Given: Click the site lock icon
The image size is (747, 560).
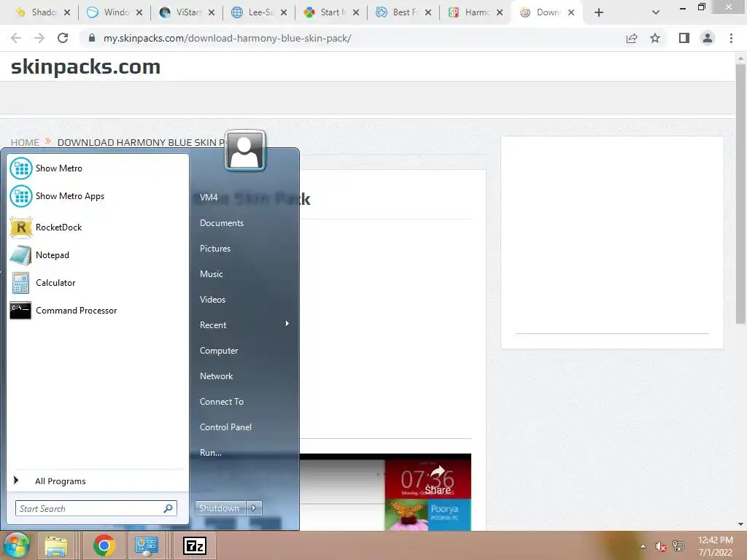Looking at the screenshot, I should coord(92,38).
